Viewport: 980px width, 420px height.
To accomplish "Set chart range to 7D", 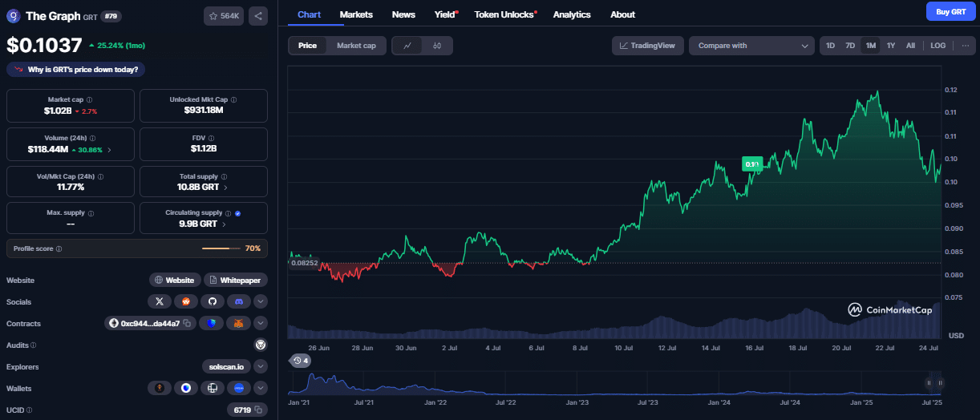I will click(850, 46).
